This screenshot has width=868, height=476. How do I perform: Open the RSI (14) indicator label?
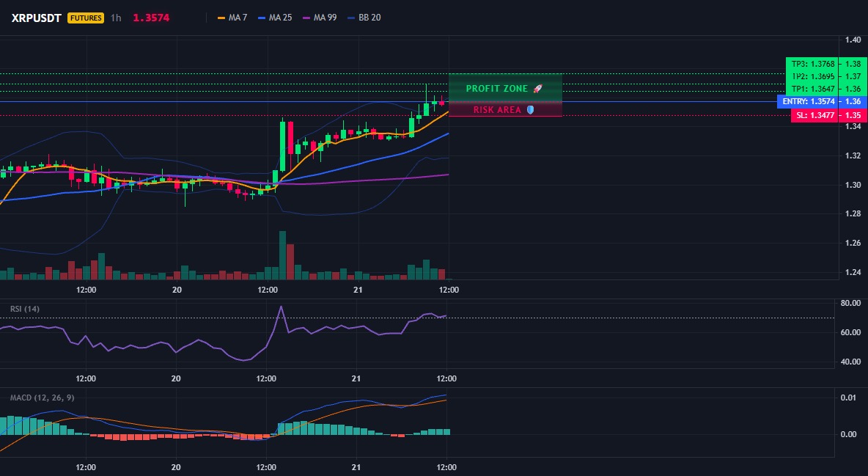click(x=25, y=309)
